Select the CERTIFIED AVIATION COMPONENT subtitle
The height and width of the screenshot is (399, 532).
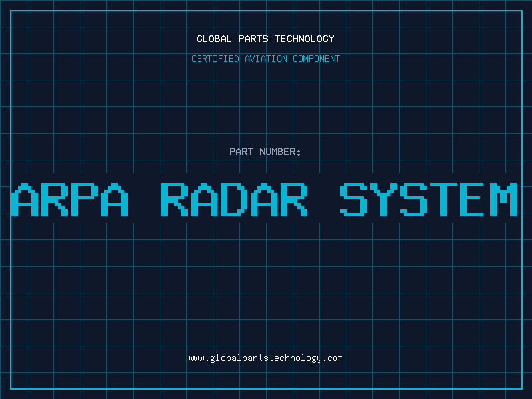pyautogui.click(x=265, y=59)
